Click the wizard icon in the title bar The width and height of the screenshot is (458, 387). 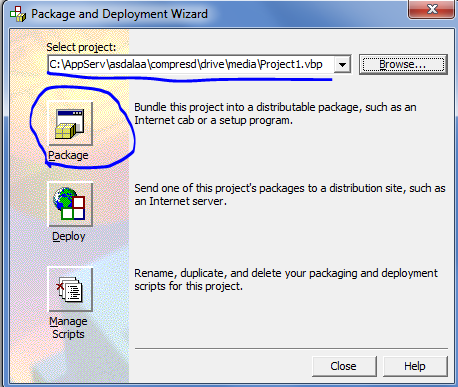18,14
